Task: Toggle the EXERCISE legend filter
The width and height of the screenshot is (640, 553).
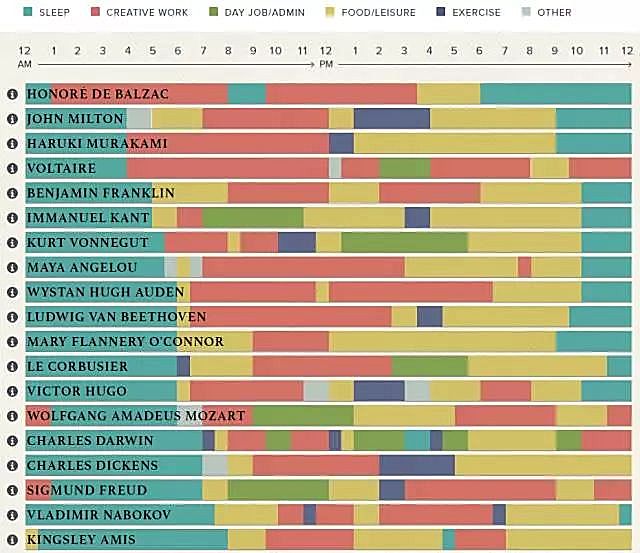Action: [469, 12]
